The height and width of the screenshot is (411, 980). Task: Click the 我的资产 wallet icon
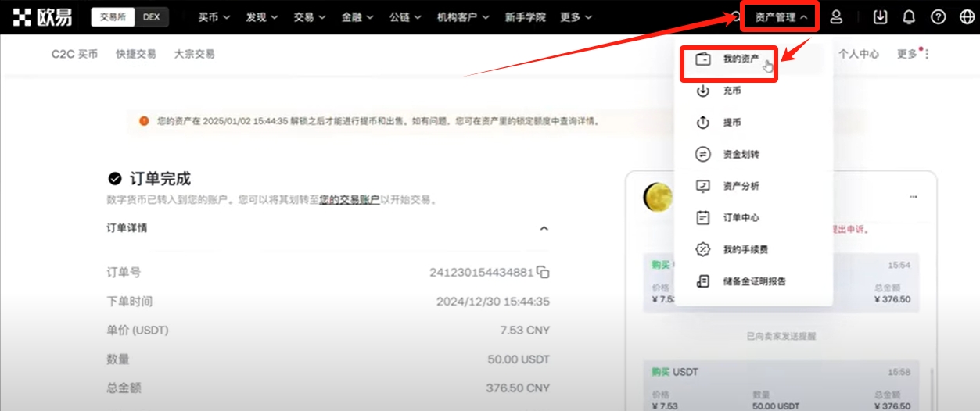(703, 59)
